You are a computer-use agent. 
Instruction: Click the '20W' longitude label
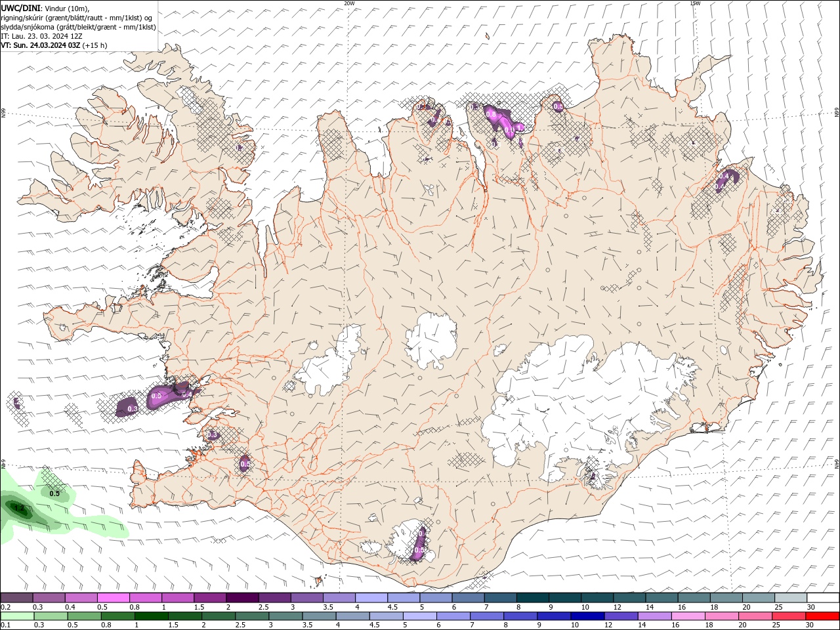[x=349, y=3]
